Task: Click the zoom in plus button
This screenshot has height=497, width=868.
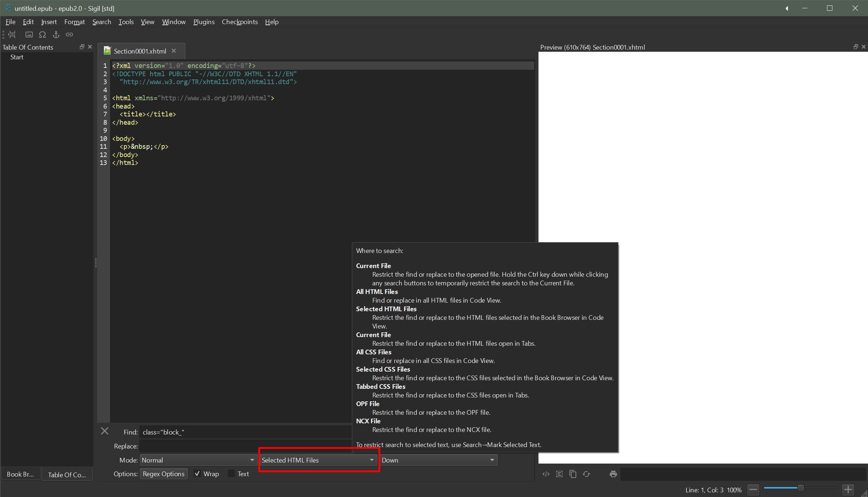Action: tap(848, 489)
